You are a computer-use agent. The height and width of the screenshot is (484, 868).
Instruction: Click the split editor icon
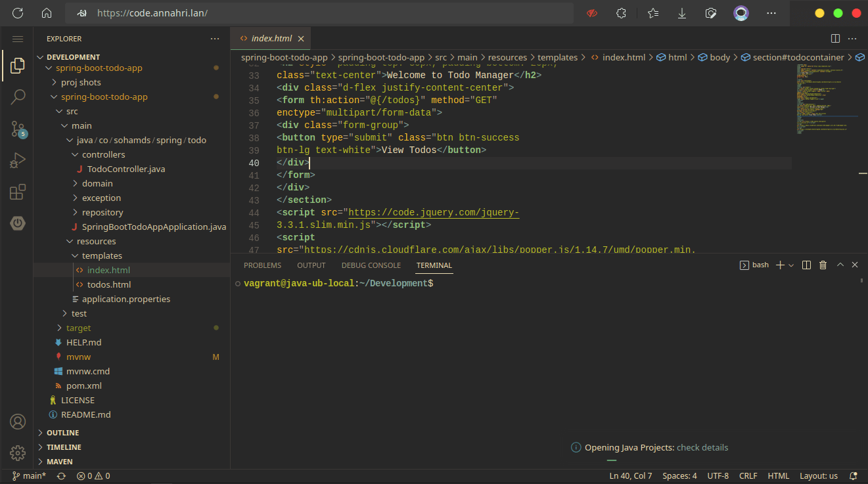click(x=835, y=39)
